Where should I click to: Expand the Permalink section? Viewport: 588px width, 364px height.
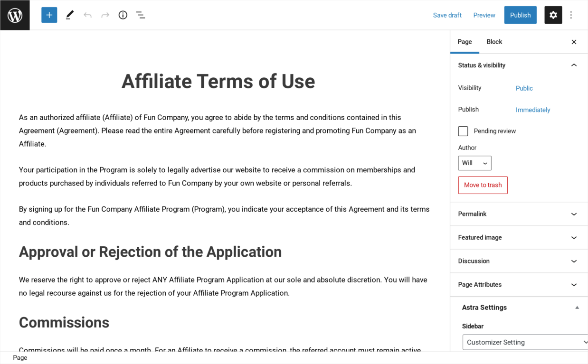coord(574,214)
